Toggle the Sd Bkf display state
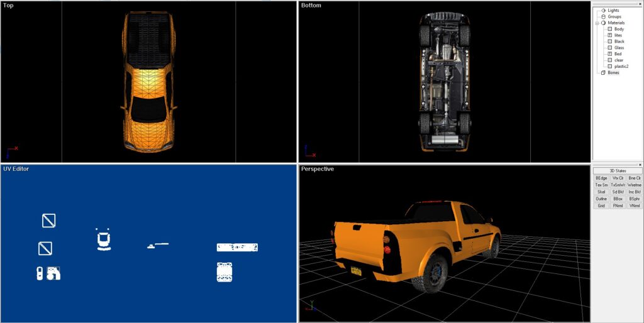 [x=618, y=192]
